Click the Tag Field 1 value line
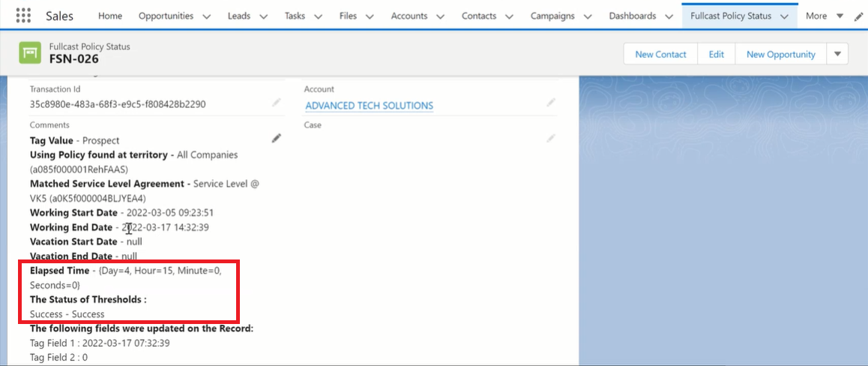 point(100,343)
